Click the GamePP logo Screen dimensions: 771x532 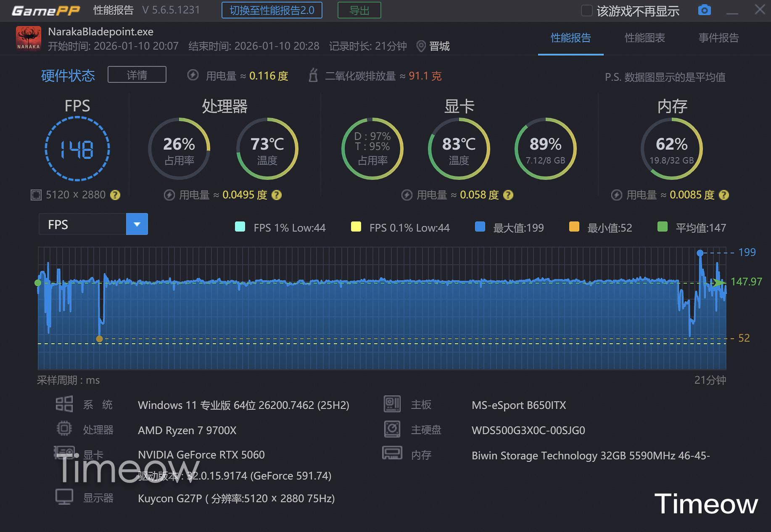(46, 11)
